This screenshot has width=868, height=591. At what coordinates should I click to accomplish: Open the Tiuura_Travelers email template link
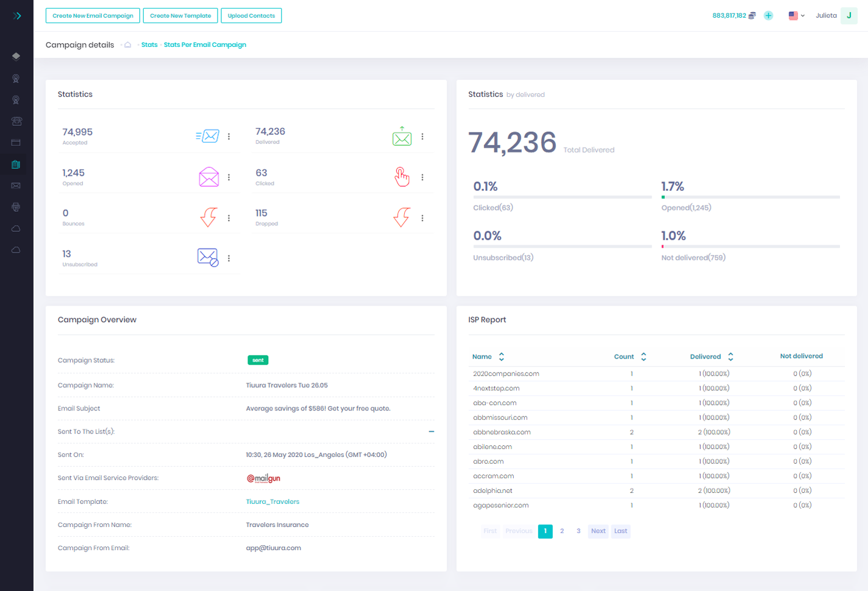[272, 501]
